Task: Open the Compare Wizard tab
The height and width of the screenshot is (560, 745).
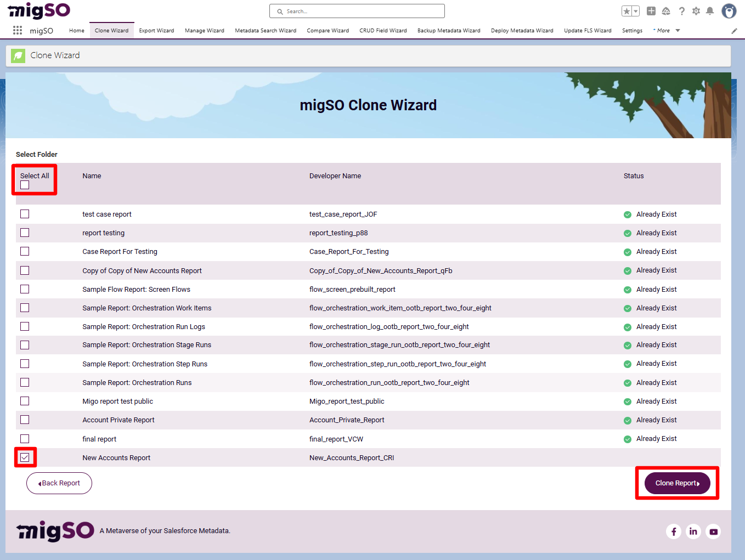Action: point(328,31)
